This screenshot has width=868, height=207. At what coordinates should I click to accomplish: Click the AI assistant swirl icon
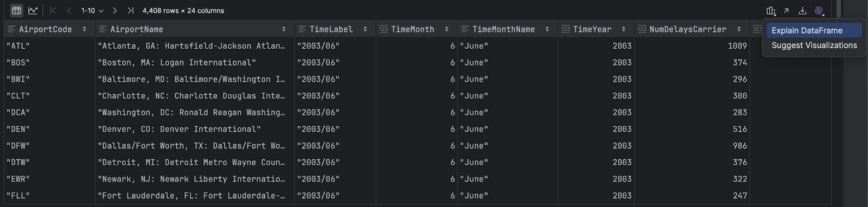[819, 10]
